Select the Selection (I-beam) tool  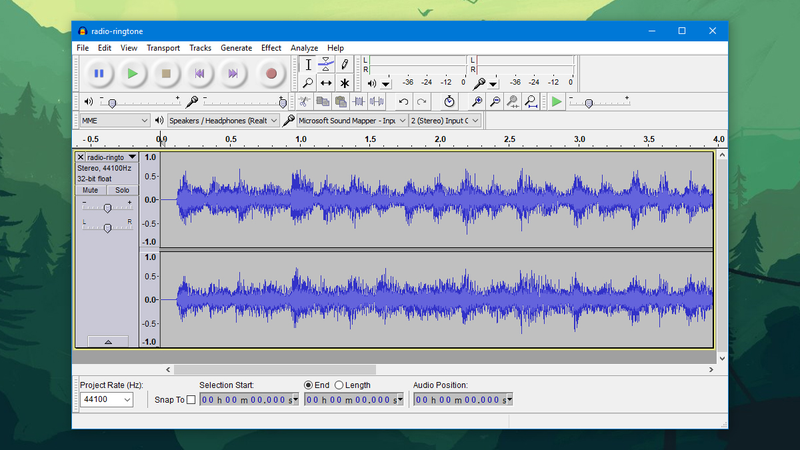308,65
